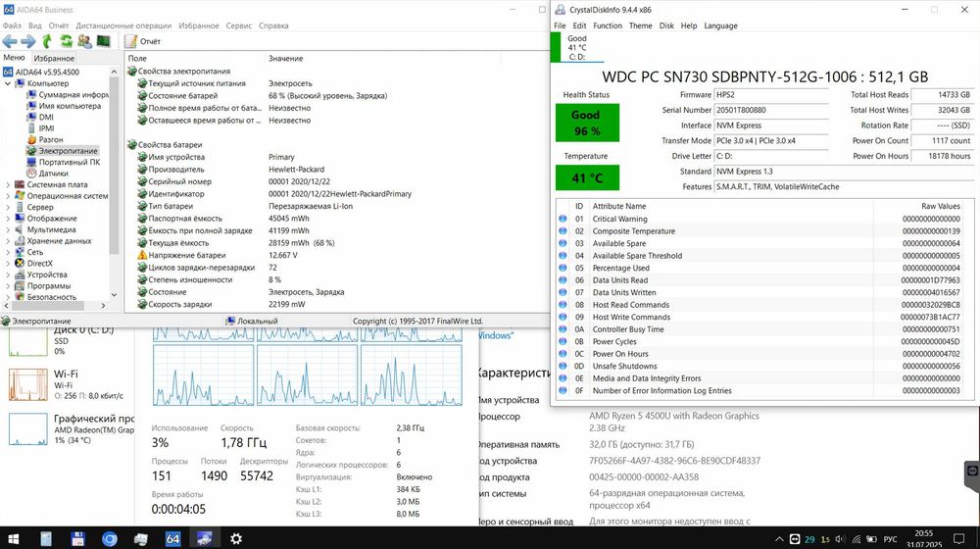Image resolution: width=980 pixels, height=549 pixels.
Task: Click the Available Spare status dot
Action: point(563,243)
